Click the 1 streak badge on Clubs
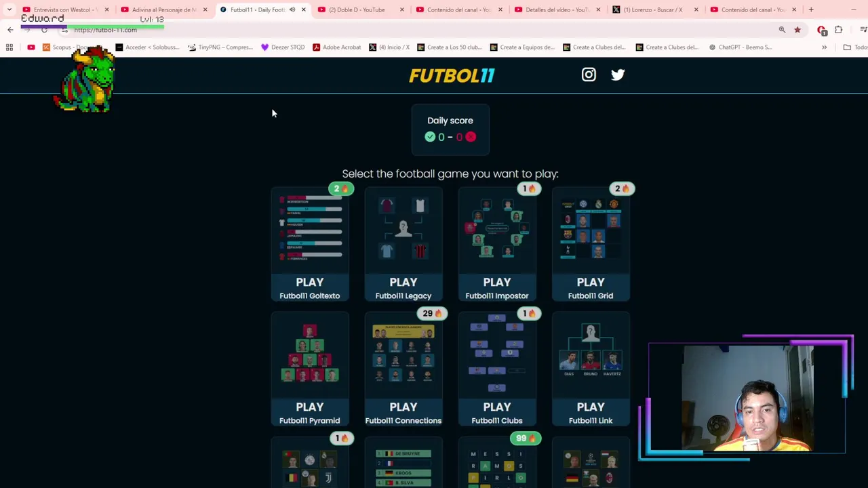The height and width of the screenshot is (488, 868). coord(528,313)
